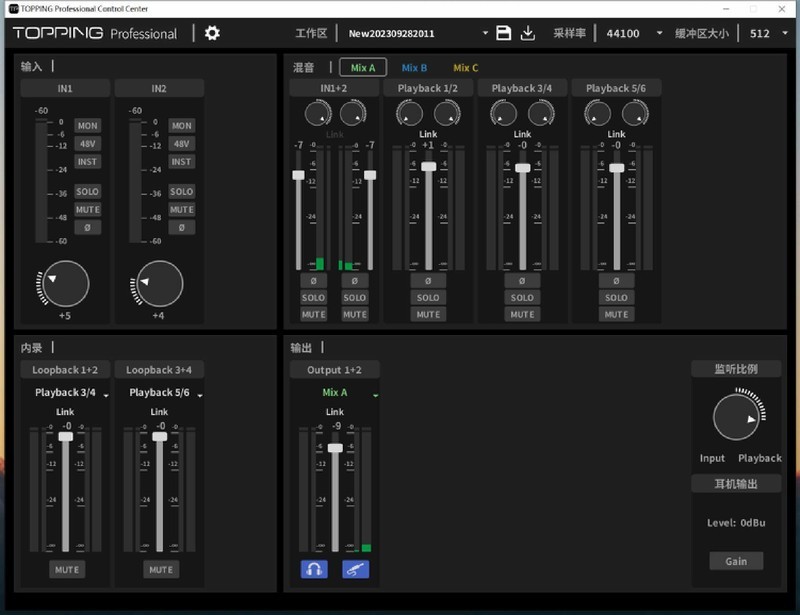Mute the Loopback 1+2 channel
The height and width of the screenshot is (615, 800).
point(66,569)
